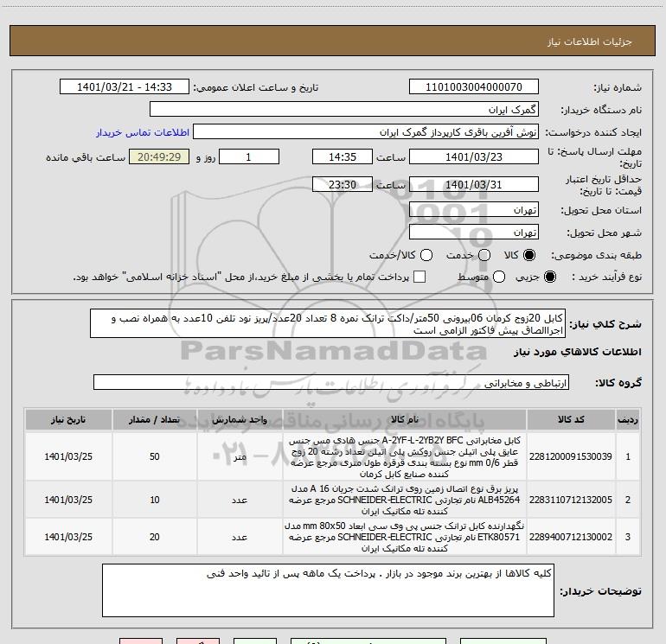Click unit عدد in row 3

pyautogui.click(x=240, y=537)
